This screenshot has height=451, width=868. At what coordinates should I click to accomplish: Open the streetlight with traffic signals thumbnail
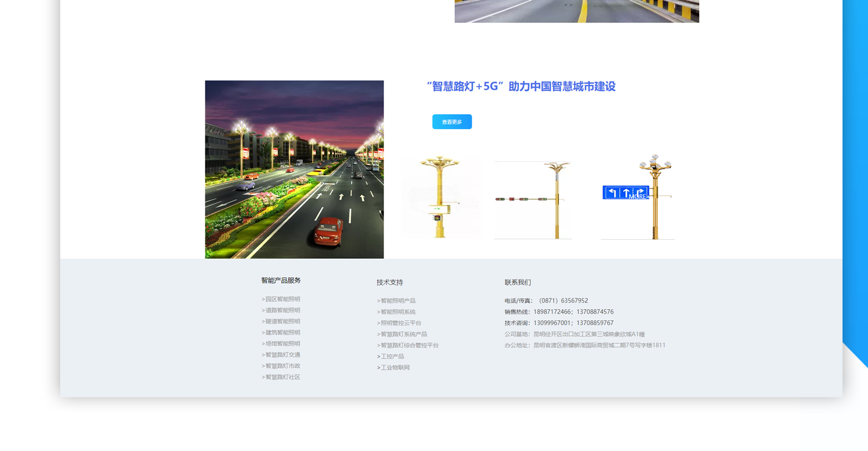pyautogui.click(x=533, y=200)
